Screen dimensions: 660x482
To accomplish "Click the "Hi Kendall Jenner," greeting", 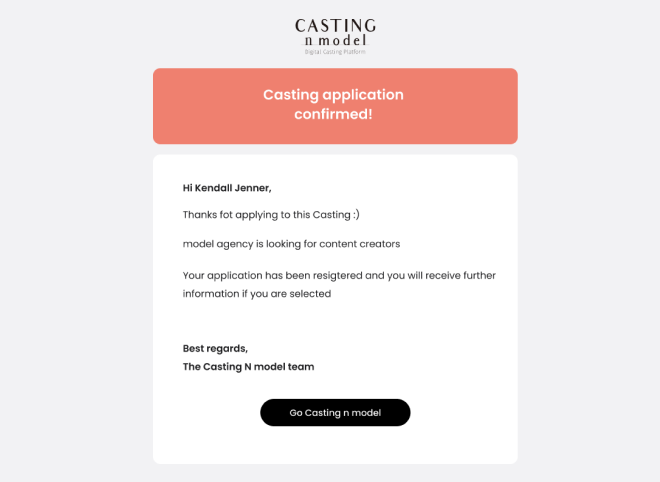I will point(227,187).
